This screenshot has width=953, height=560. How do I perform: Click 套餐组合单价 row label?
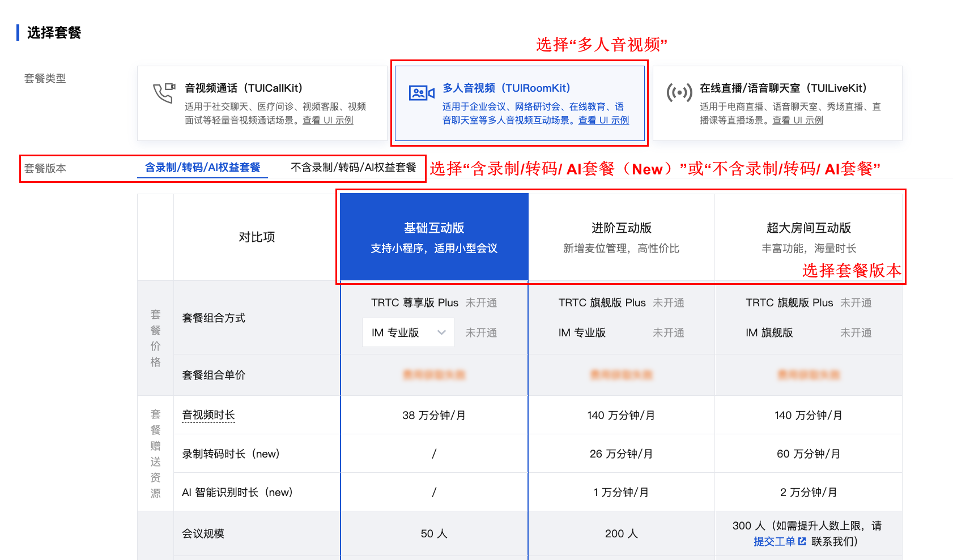click(214, 375)
